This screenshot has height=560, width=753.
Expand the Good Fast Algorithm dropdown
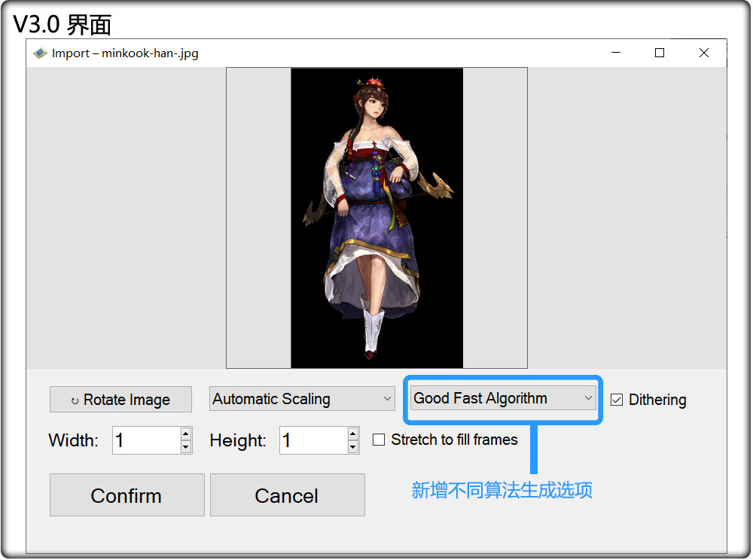[x=504, y=398]
